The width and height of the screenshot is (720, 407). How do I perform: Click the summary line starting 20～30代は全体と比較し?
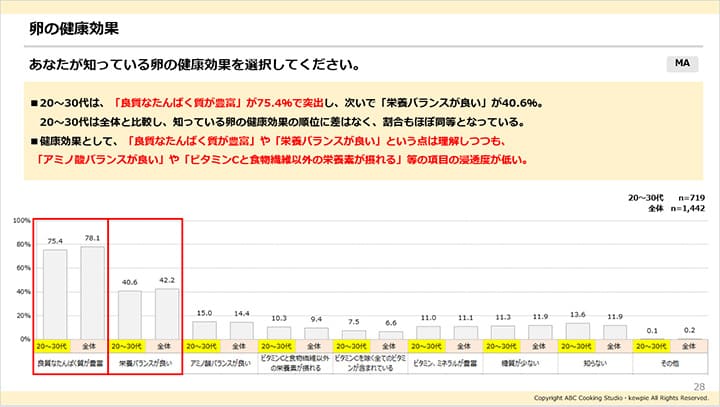(x=282, y=122)
